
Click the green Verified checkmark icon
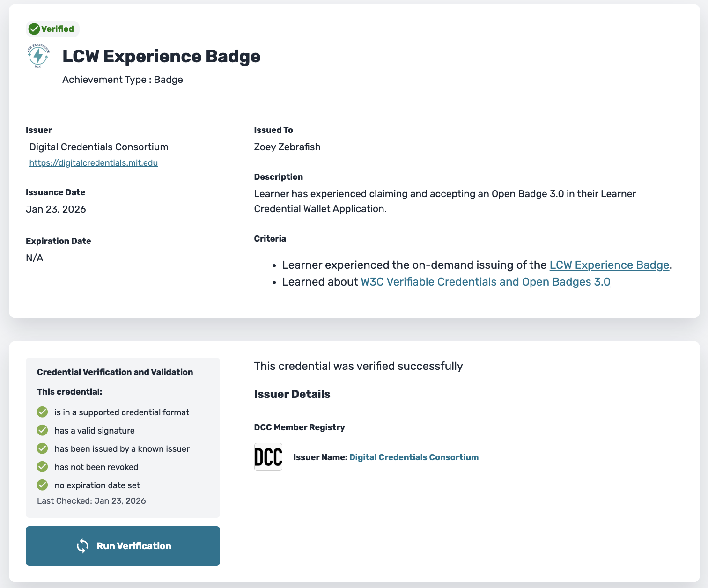click(34, 29)
